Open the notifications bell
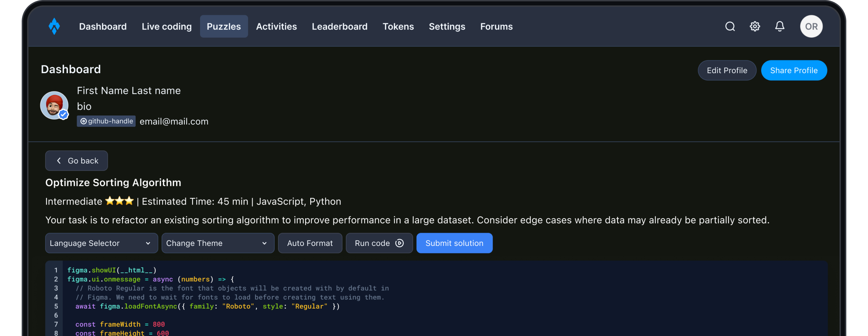Viewport: 868px width, 336px height. tap(780, 26)
